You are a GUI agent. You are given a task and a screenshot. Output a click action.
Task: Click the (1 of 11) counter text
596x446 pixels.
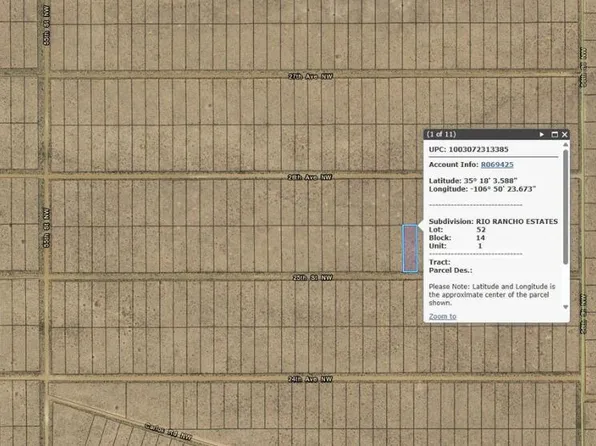(441, 134)
